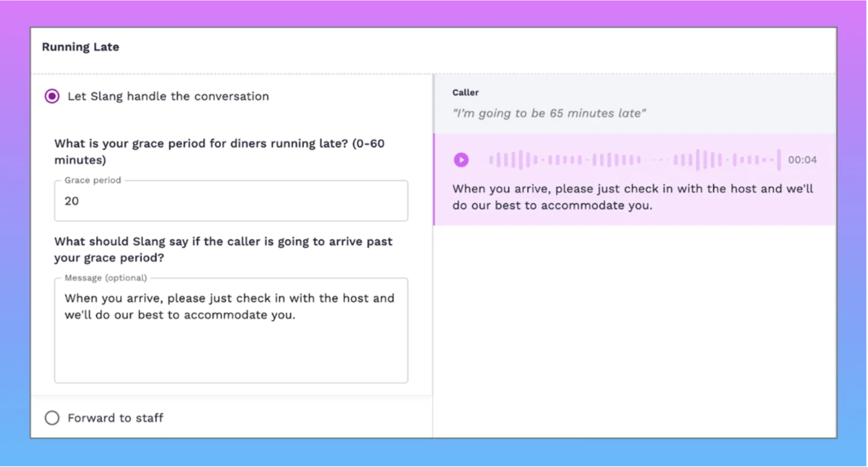Click the Let Slang handle the conversation label

coord(168,96)
